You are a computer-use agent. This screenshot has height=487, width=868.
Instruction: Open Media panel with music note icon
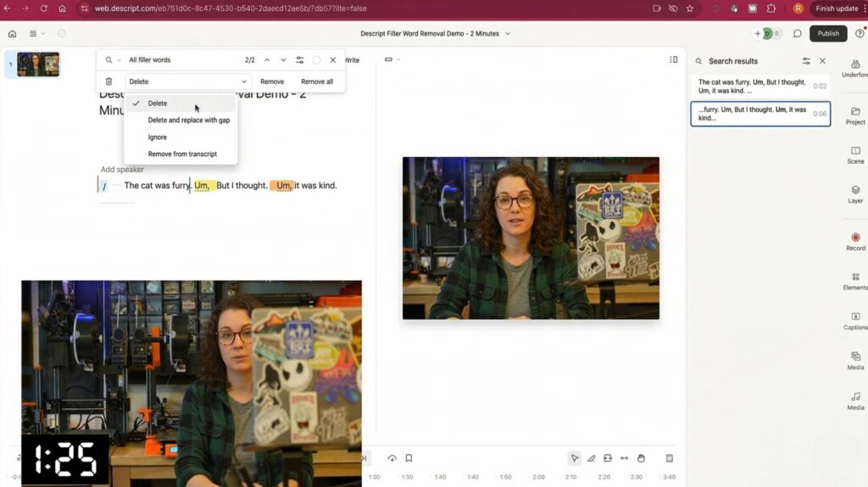coord(855,401)
